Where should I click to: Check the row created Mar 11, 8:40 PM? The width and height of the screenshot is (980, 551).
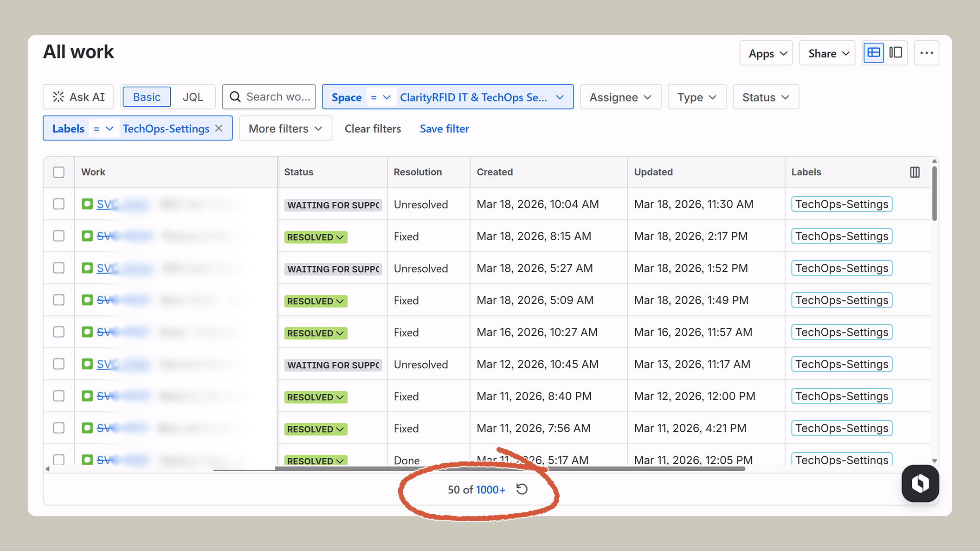[x=58, y=396]
